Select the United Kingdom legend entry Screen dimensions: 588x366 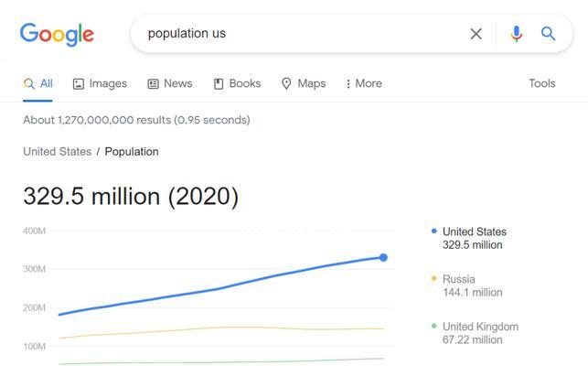[475, 332]
